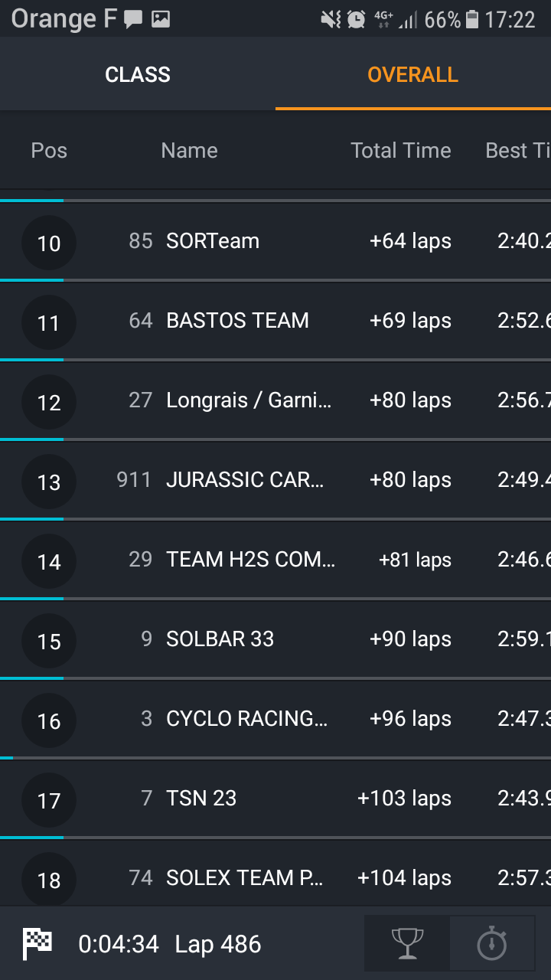This screenshot has height=980, width=551.
Task: Tap the Lap 486 counter
Action: 218,944
